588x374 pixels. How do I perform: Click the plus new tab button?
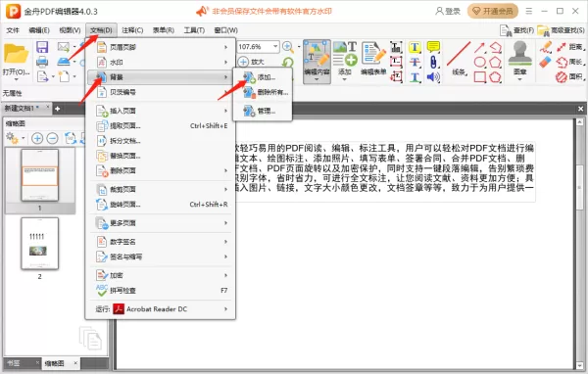58,109
